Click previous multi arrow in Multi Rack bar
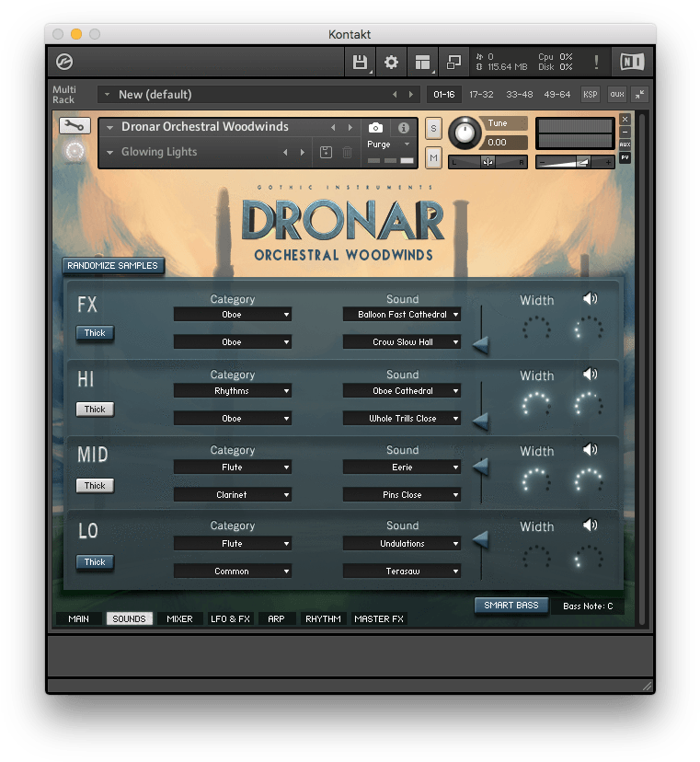 [395, 94]
